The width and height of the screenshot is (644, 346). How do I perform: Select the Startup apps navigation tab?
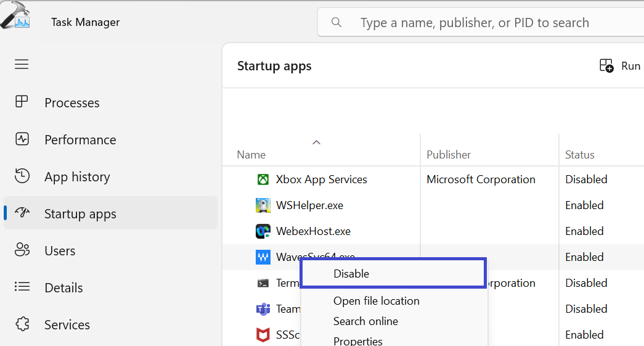click(x=80, y=214)
